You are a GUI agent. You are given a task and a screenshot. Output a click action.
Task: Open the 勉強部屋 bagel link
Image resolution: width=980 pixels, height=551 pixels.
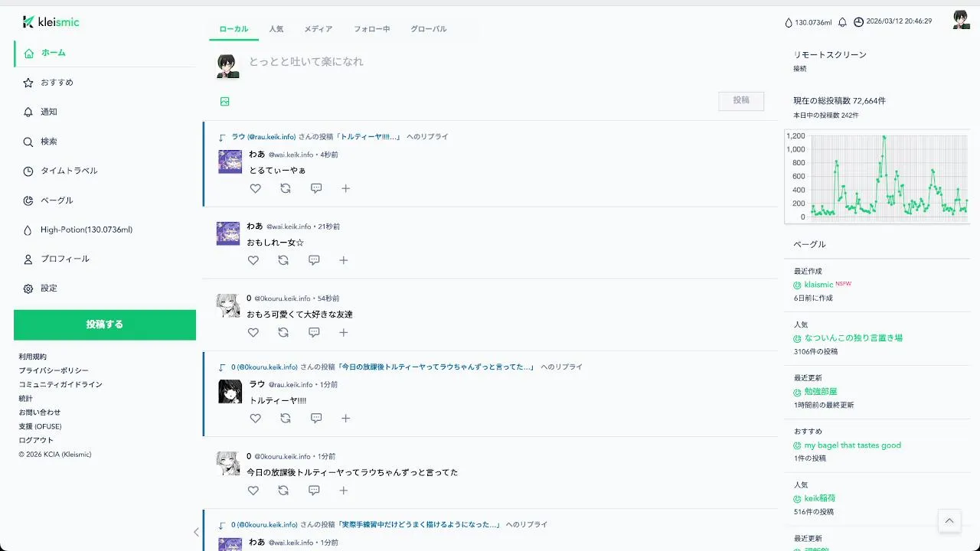point(821,392)
